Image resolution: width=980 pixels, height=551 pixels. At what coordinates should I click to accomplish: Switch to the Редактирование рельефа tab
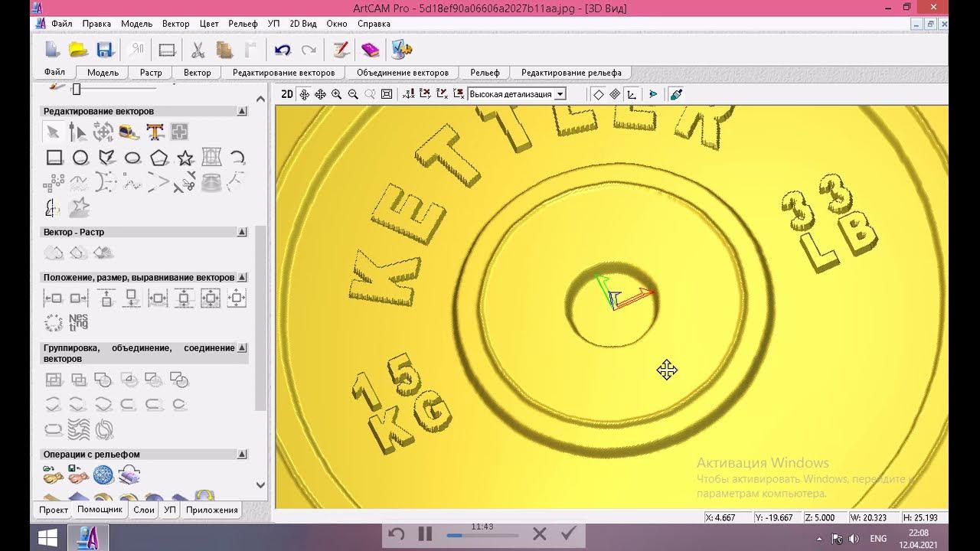click(571, 73)
